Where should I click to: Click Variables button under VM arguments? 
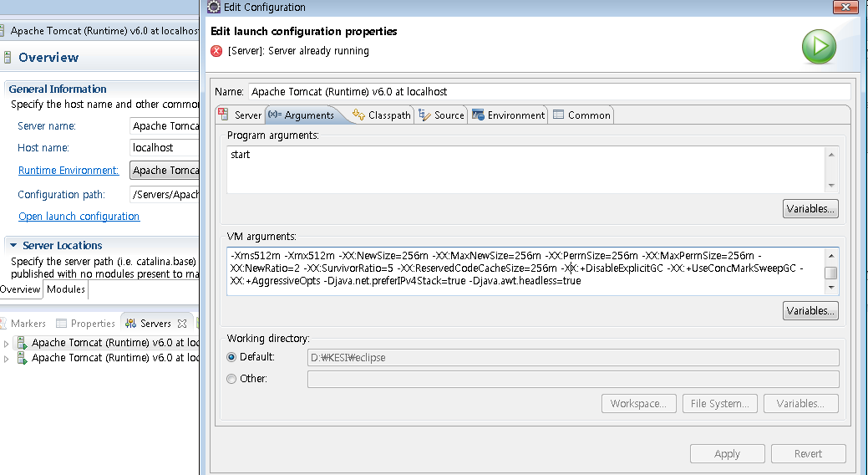point(810,311)
